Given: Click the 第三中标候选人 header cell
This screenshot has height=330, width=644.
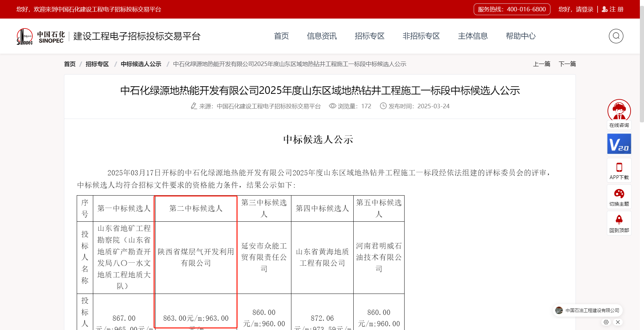Looking at the screenshot, I should pyautogui.click(x=264, y=208).
